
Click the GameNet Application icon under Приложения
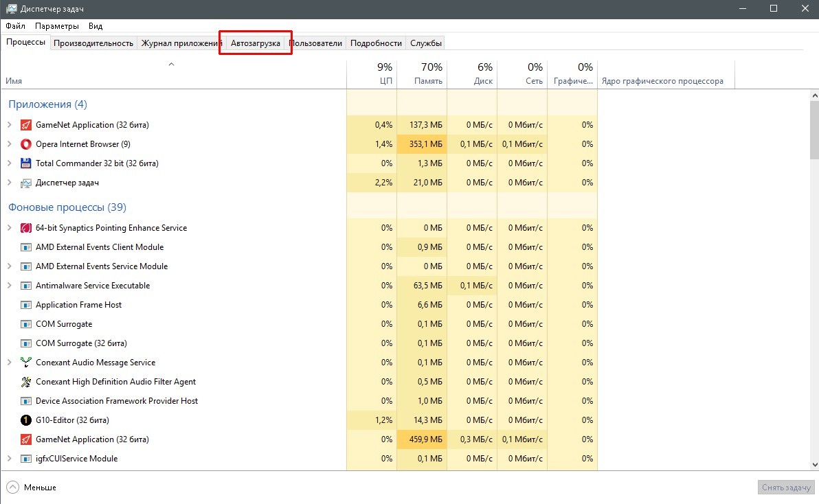(25, 125)
